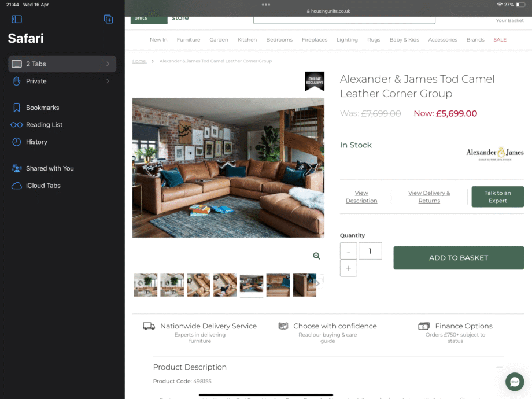Image resolution: width=532 pixels, height=399 pixels.
Task: Open the Accessories menu
Action: click(x=442, y=40)
